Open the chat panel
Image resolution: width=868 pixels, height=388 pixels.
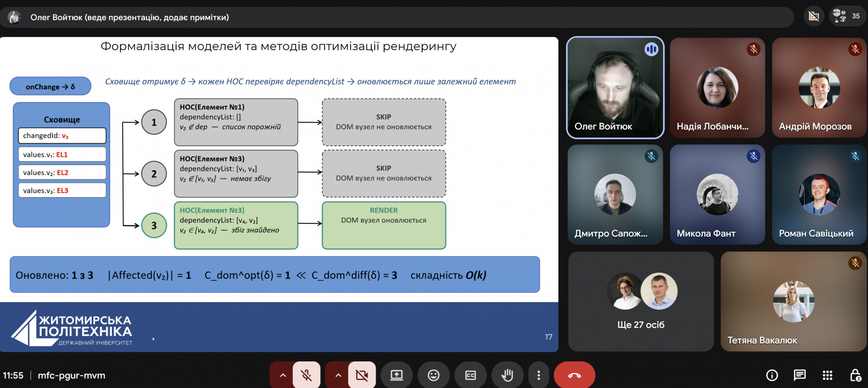click(799, 375)
